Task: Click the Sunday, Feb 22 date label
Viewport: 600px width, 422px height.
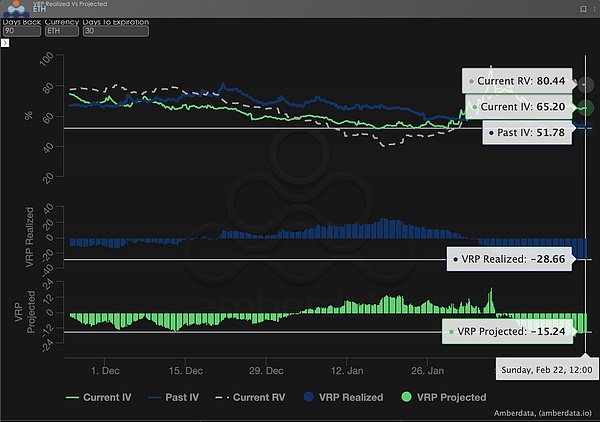Action: [544, 368]
